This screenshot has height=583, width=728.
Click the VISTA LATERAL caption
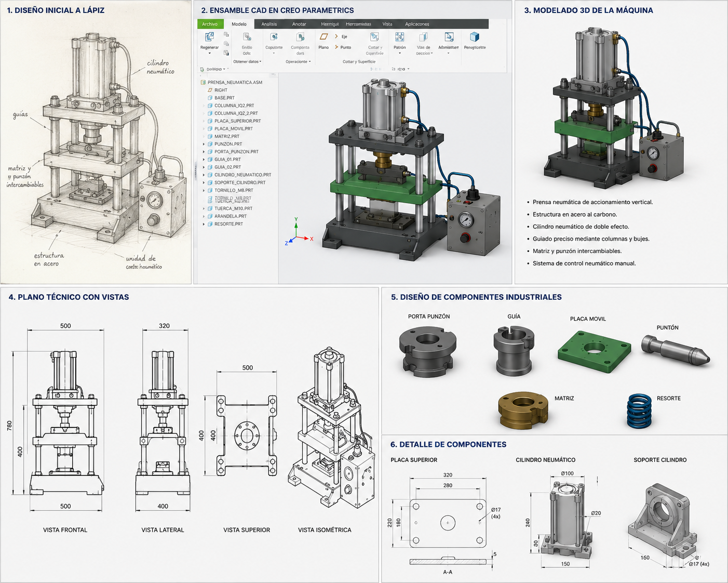(163, 530)
